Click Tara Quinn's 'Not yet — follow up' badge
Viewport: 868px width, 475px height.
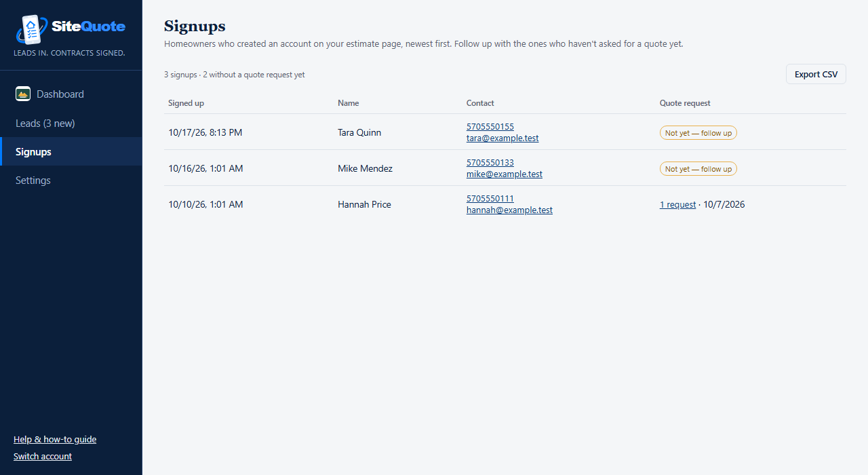[x=698, y=133]
